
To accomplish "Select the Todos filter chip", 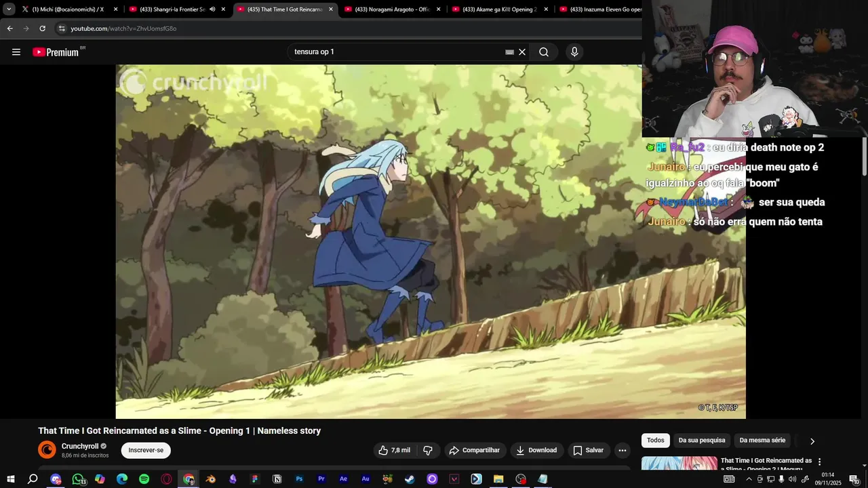I will pyautogui.click(x=656, y=441).
